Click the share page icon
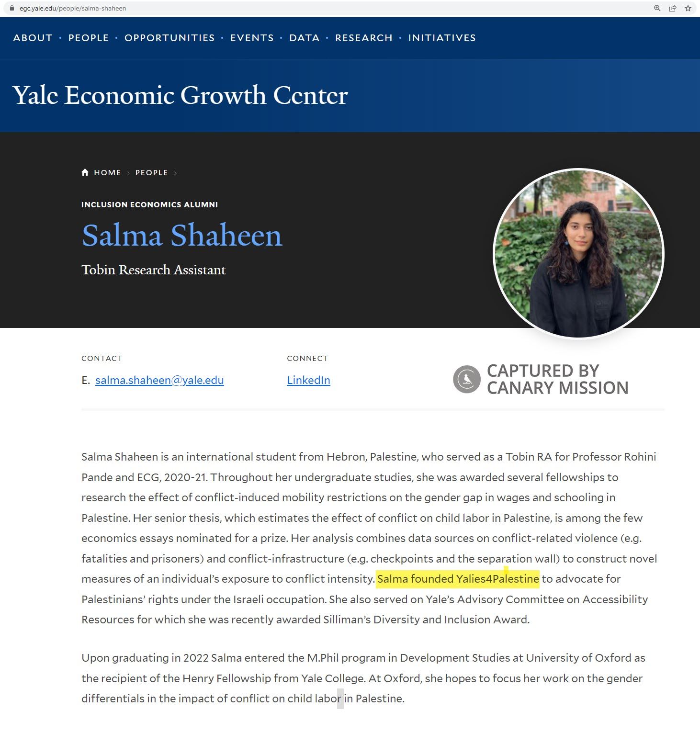 [672, 8]
